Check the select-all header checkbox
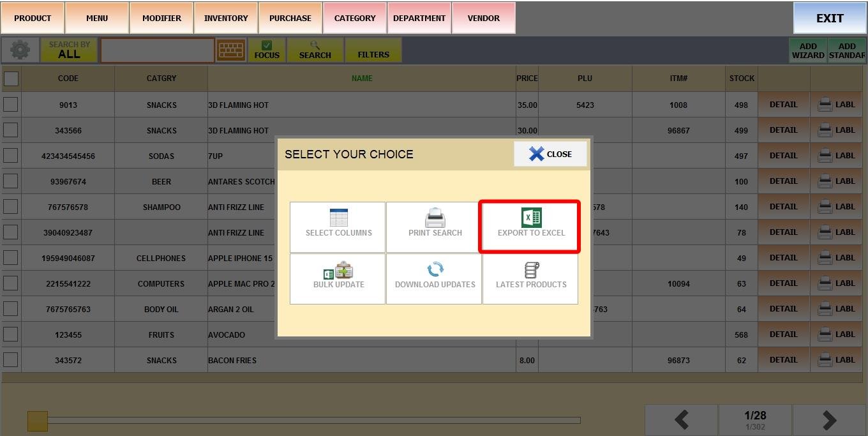 [11, 79]
